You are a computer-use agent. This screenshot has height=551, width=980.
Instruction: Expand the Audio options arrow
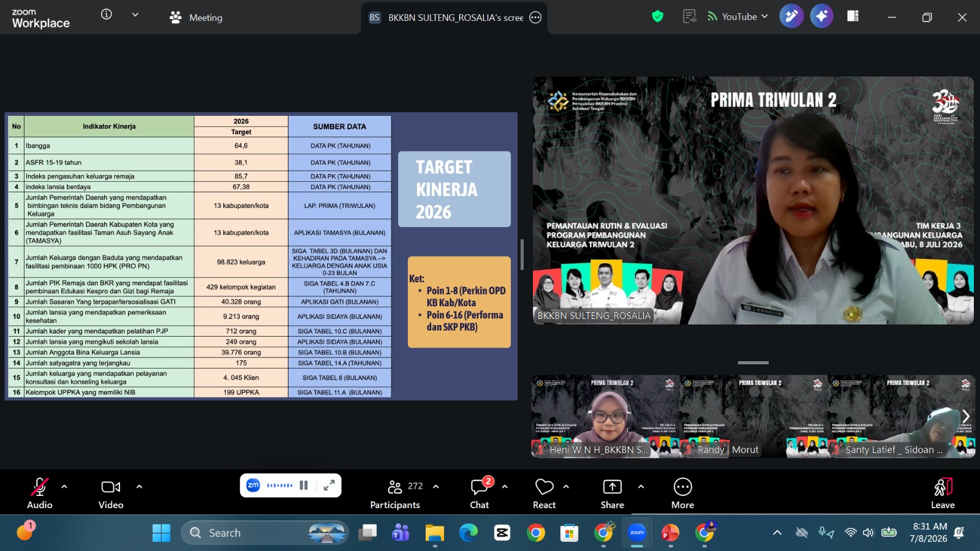pos(64,487)
